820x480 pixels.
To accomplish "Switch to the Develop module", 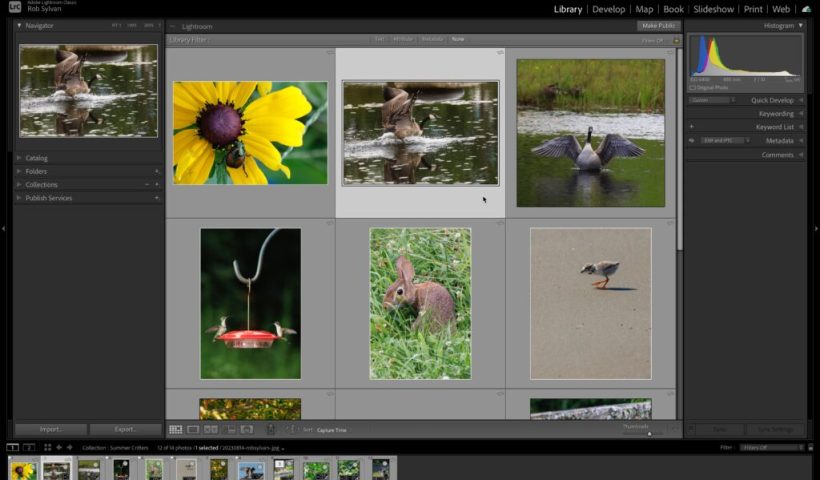I will 608,9.
